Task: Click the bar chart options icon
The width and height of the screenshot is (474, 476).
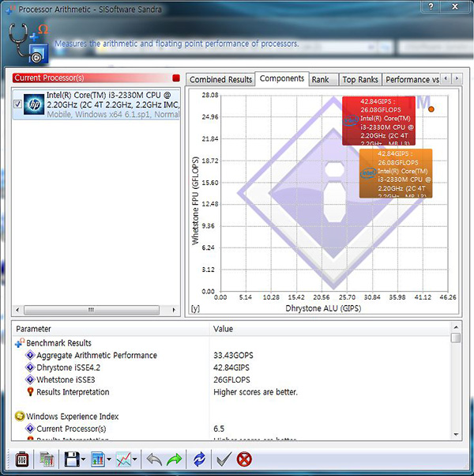Action: point(98,459)
